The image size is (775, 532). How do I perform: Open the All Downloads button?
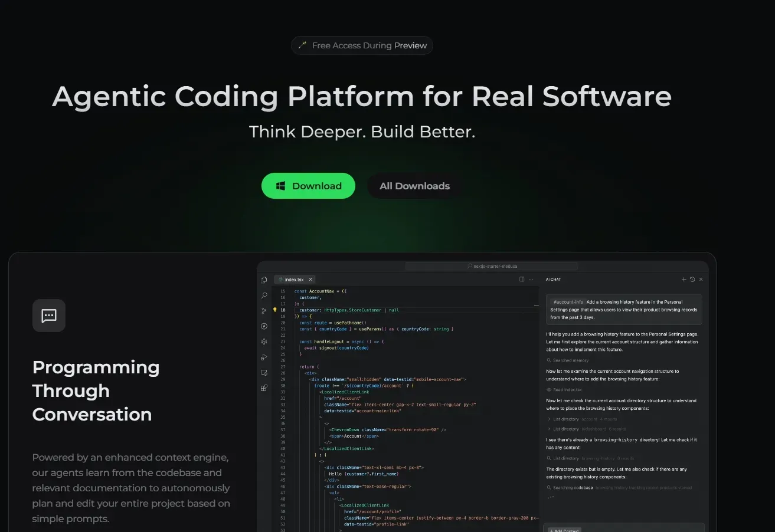[414, 186]
